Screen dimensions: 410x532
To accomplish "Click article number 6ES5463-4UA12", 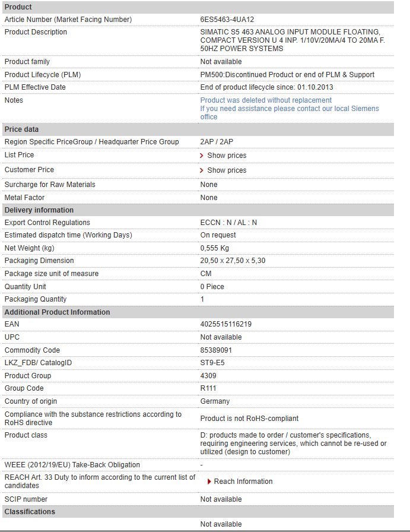I will coord(227,20).
